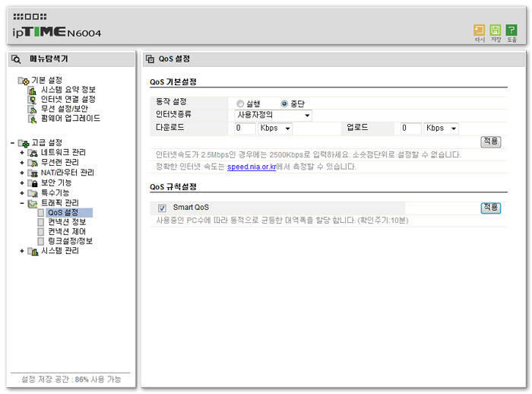
Task: Open 컨넥션 정보 menu item
Action: click(x=67, y=222)
